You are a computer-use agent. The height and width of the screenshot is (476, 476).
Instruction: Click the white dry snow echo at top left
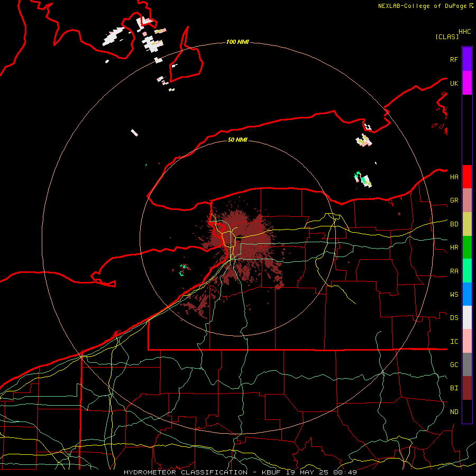113,37
